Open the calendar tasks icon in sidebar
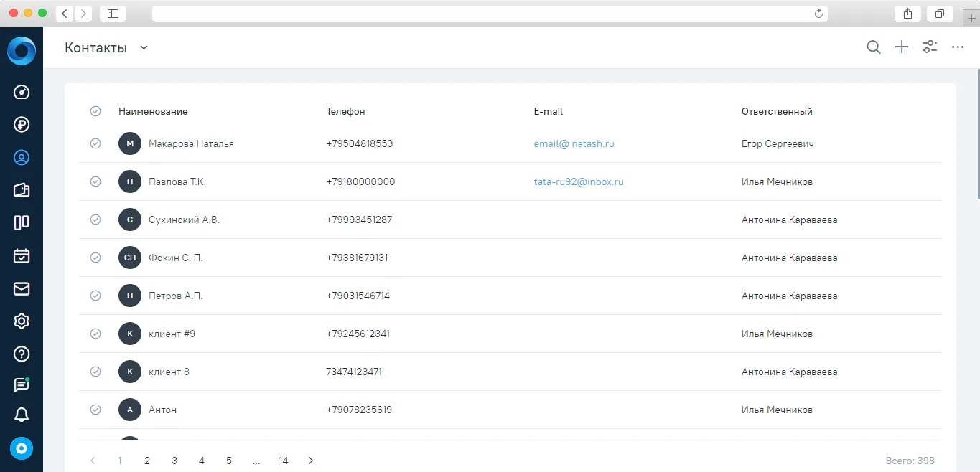The height and width of the screenshot is (472, 980). pyautogui.click(x=22, y=255)
